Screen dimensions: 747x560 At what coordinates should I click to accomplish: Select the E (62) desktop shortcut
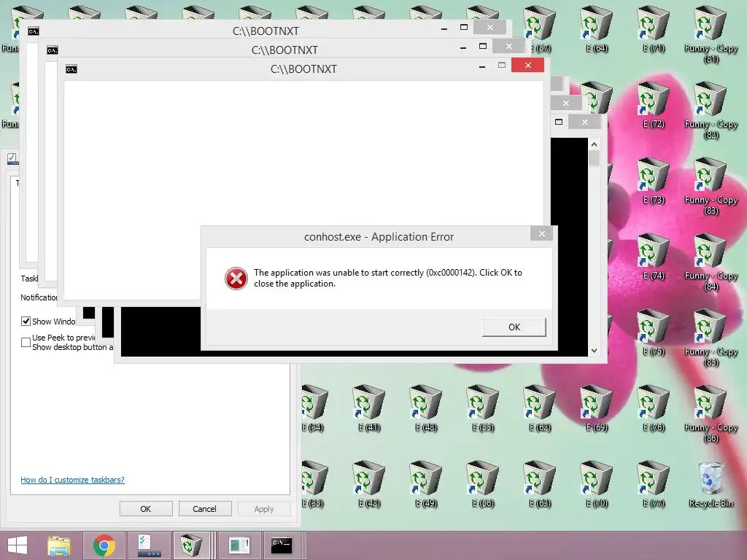click(x=540, y=408)
